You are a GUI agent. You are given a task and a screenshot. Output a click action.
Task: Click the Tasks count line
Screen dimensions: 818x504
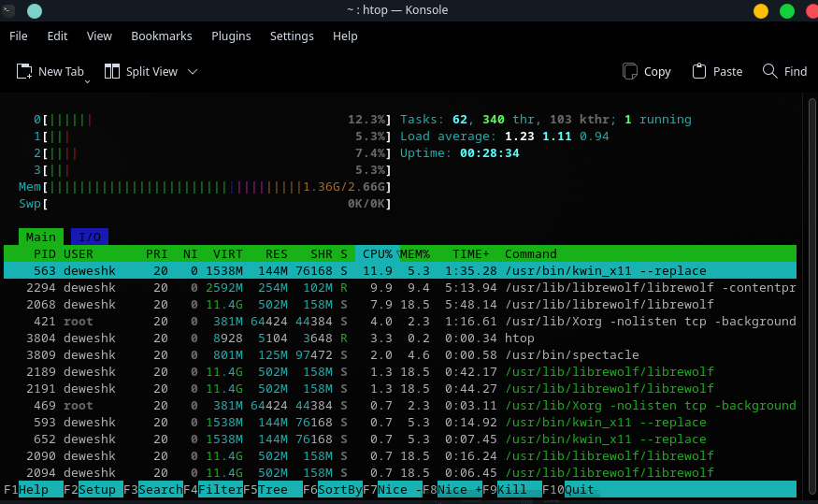pos(546,120)
